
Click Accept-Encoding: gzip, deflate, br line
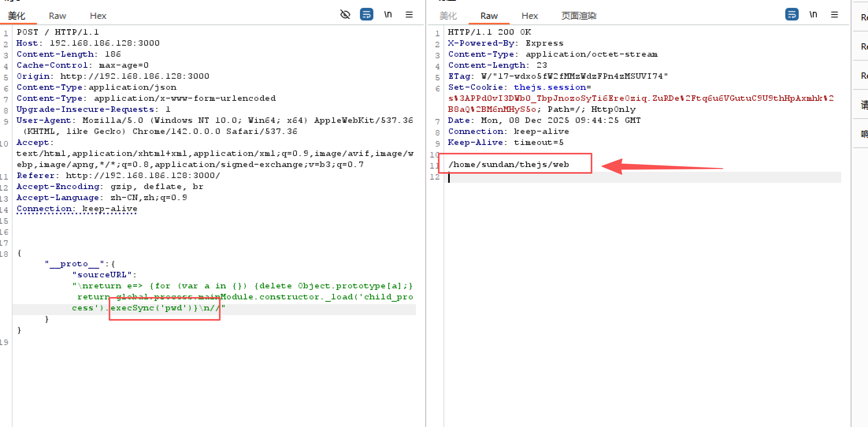110,186
